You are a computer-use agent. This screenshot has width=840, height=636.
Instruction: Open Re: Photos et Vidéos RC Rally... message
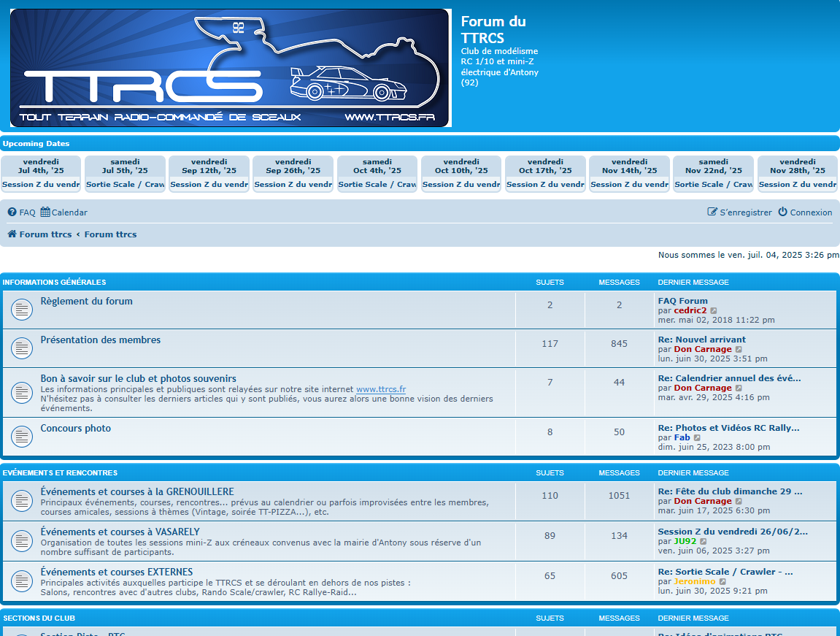[x=728, y=428]
